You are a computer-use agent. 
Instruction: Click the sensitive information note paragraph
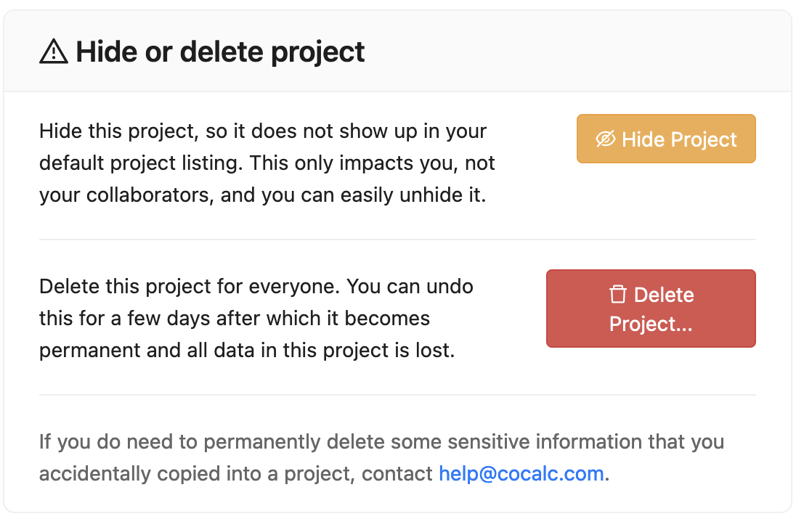pyautogui.click(x=381, y=458)
